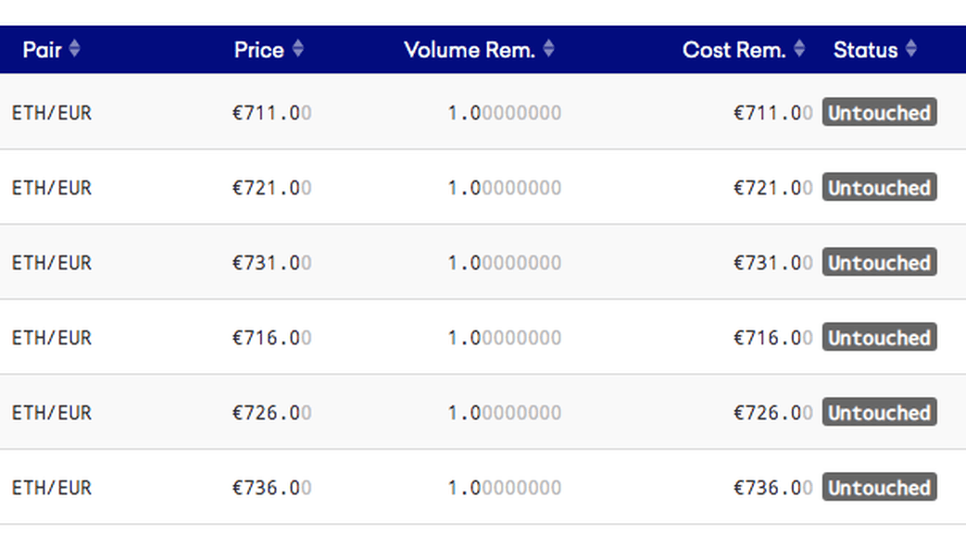Screen dimensions: 966x560
Task: Click the sort arrows next to Status
Action: [911, 49]
